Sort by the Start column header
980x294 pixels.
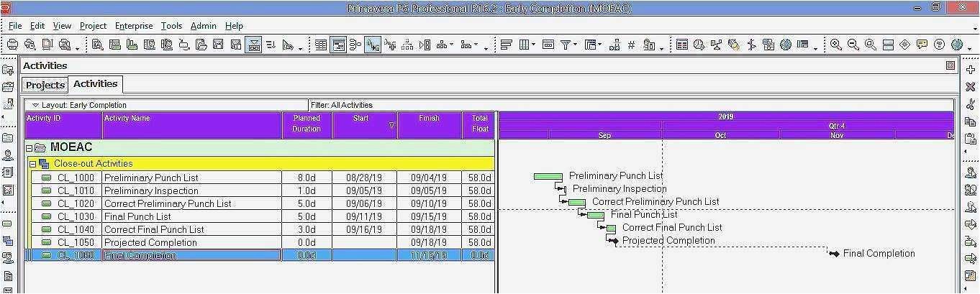[364, 124]
